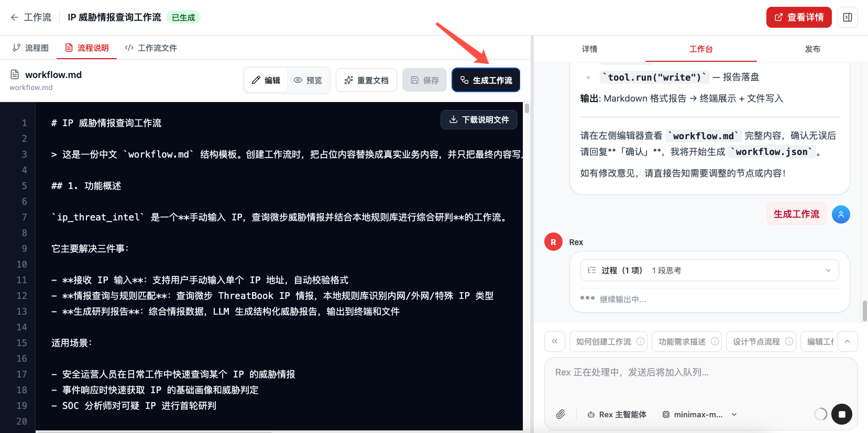Open 查看详情 details page
This screenshot has height=433, width=868.
coord(799,17)
